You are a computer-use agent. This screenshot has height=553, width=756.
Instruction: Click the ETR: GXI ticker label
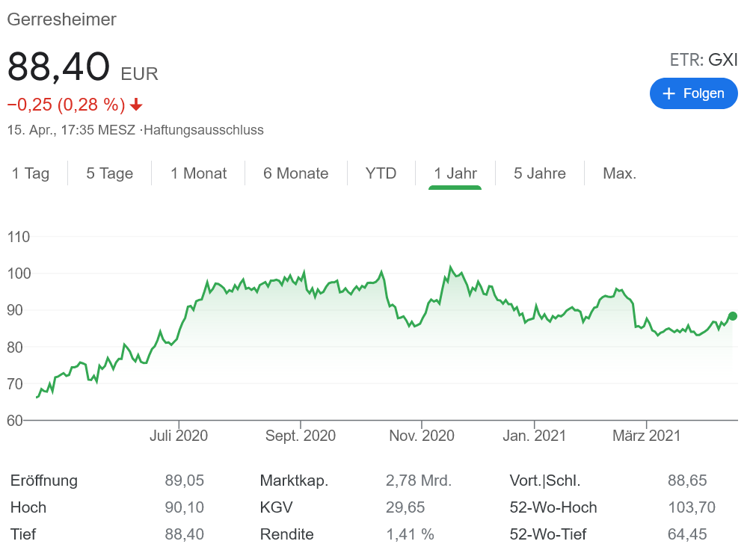point(703,60)
